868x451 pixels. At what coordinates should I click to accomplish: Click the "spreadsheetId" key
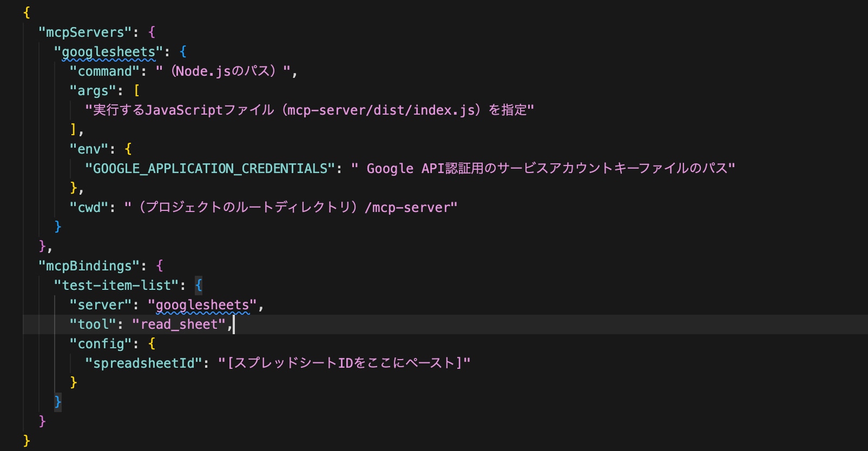coord(143,363)
